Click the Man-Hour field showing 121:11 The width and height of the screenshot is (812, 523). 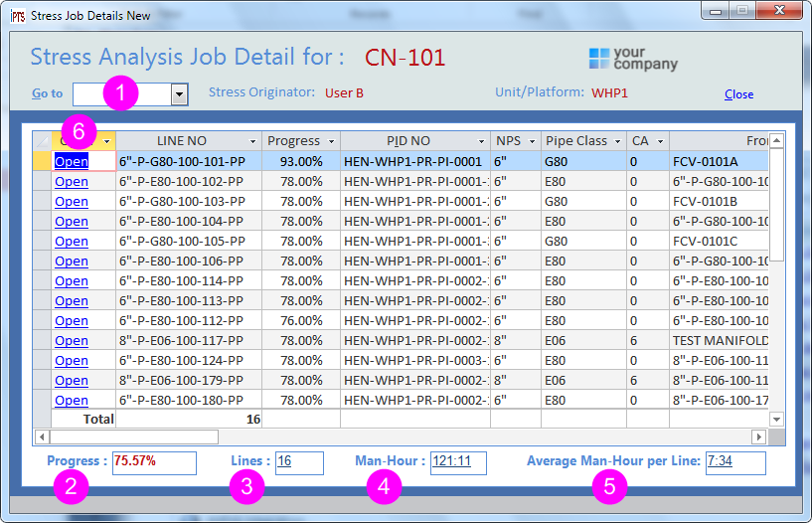click(458, 463)
